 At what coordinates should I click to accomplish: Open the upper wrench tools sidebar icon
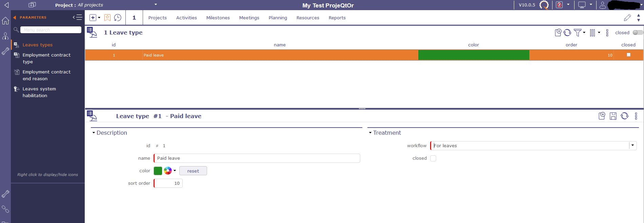[x=5, y=51]
